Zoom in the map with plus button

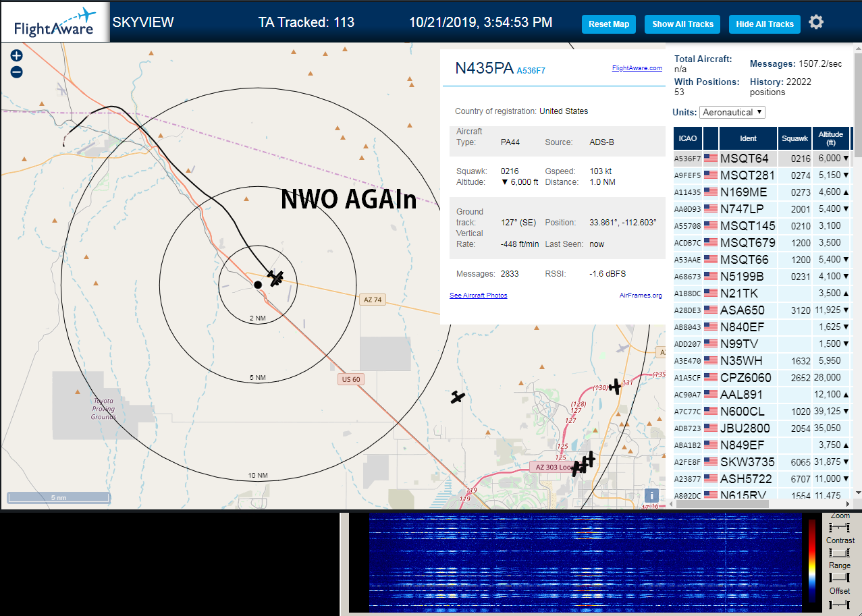(17, 56)
